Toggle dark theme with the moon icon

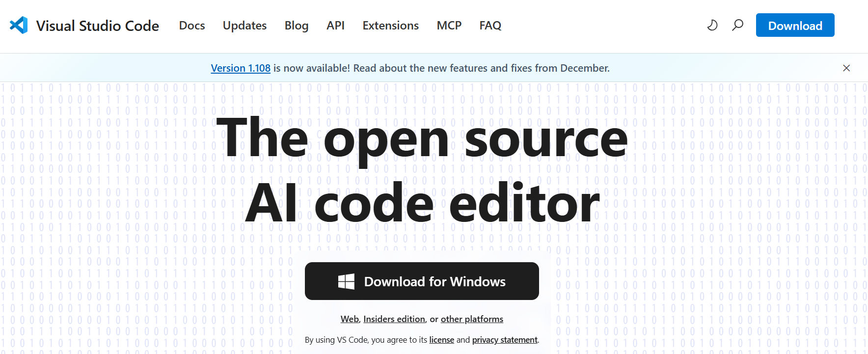pos(712,25)
